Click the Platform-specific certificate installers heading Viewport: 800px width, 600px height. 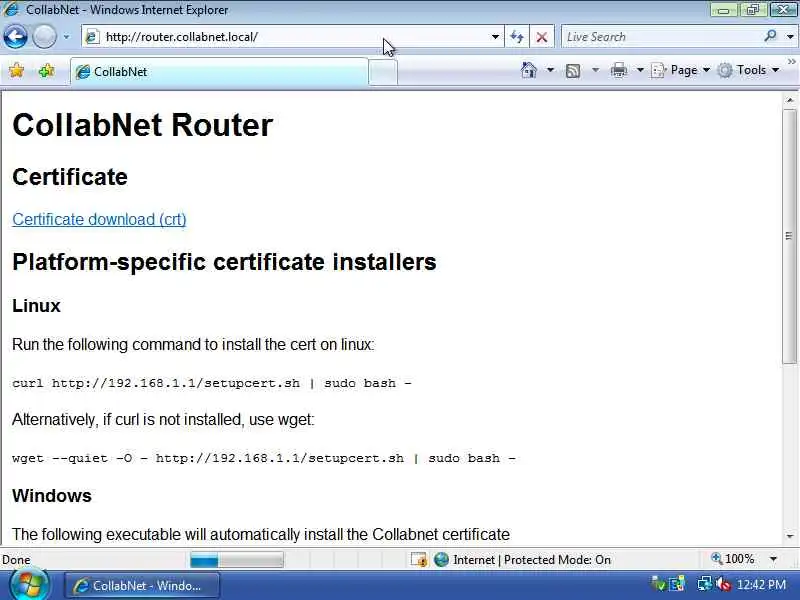tap(224, 262)
